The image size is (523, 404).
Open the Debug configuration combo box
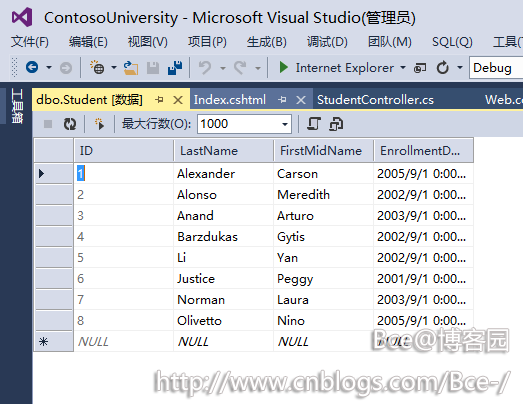click(496, 68)
